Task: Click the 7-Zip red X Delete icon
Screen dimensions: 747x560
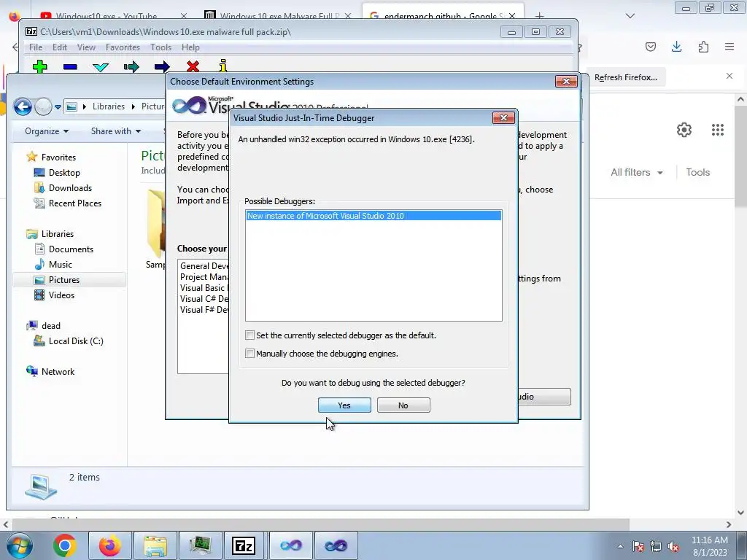Action: (193, 66)
